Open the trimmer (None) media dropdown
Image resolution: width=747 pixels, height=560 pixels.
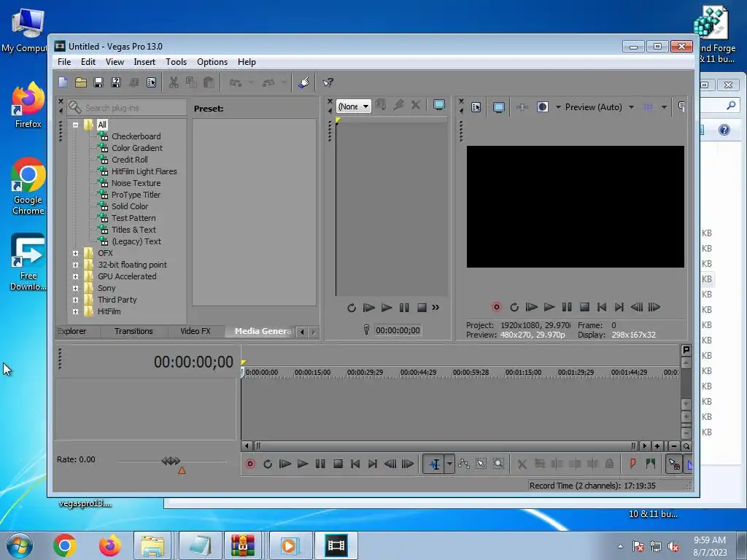point(354,106)
